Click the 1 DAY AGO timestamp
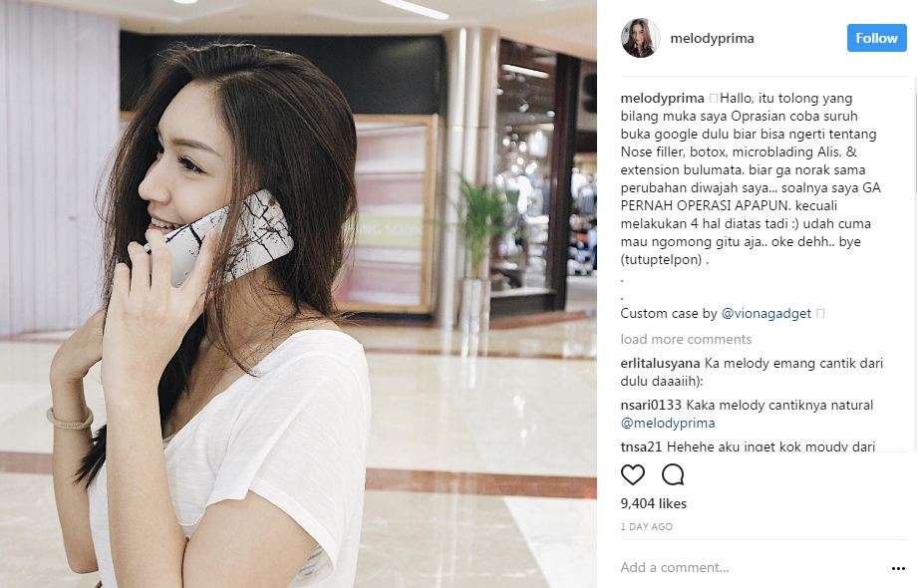 tap(646, 526)
